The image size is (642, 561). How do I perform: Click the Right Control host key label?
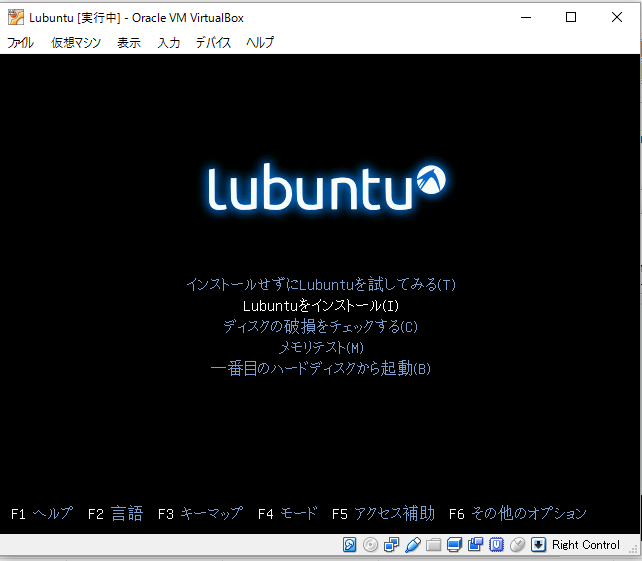(x=585, y=545)
